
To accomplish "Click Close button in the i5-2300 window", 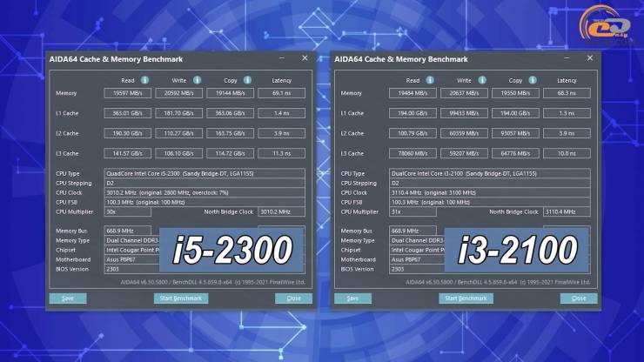I will tap(293, 298).
